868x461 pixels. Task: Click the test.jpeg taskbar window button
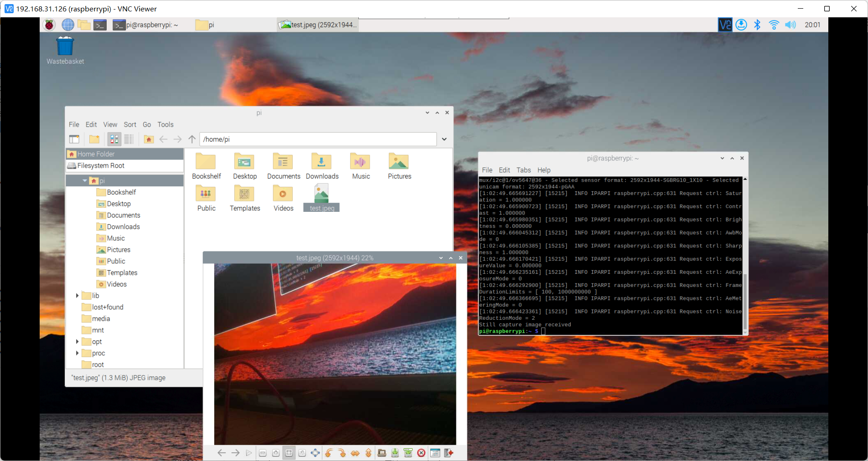coord(318,25)
